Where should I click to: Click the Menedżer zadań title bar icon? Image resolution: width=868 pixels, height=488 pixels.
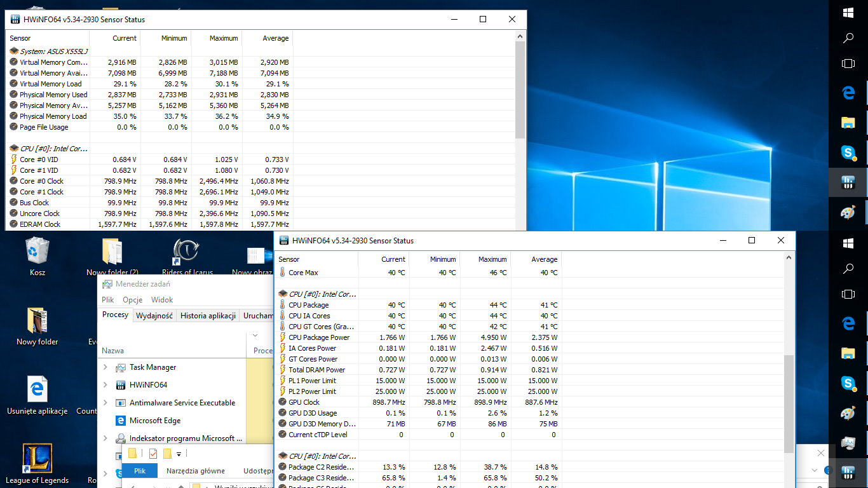pos(107,284)
